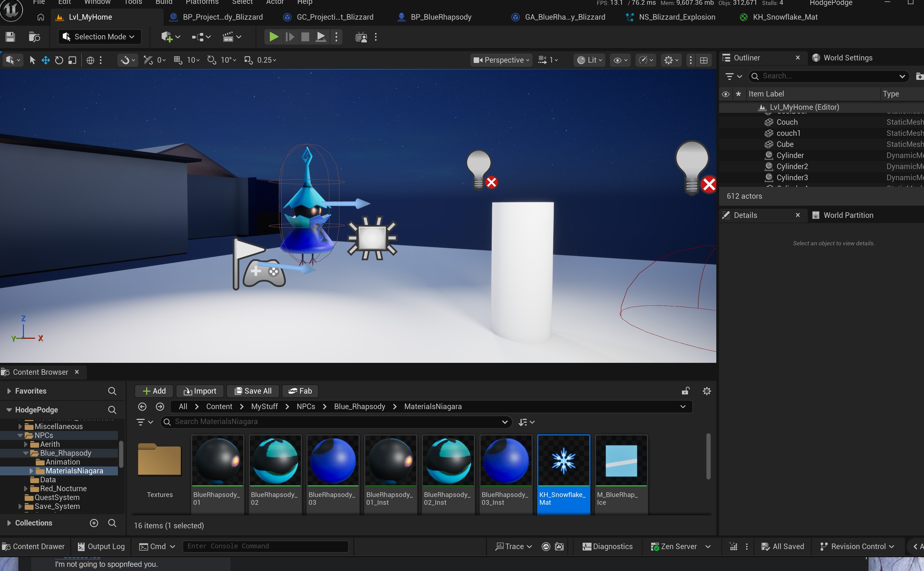Open the content browser settings gear
The image size is (924, 571).
coord(707,391)
